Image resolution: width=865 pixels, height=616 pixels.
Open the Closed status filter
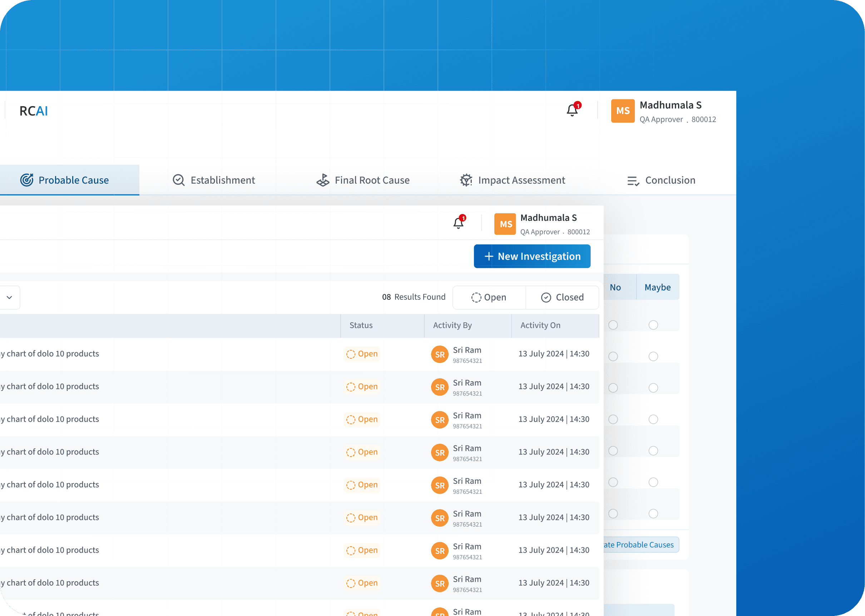(x=563, y=297)
